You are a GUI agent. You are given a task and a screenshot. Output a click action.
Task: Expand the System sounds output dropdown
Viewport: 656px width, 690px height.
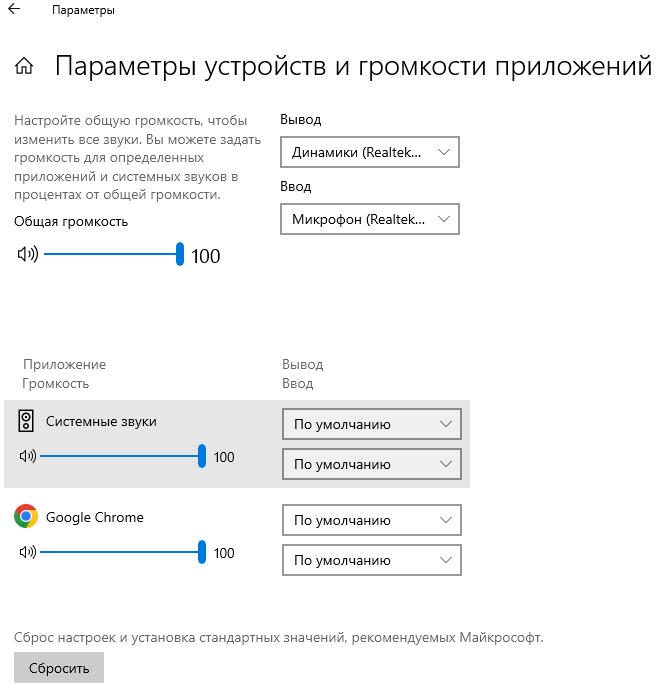372,424
